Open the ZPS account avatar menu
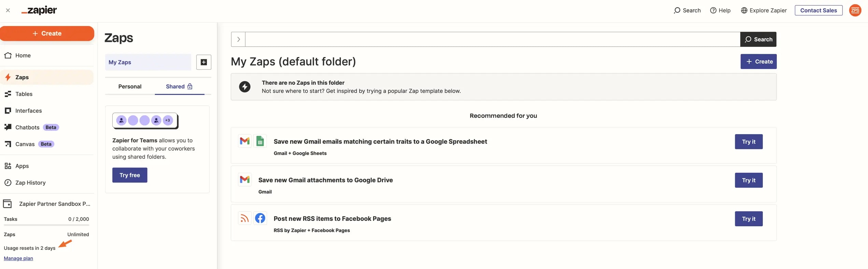The height and width of the screenshot is (269, 868). tap(855, 11)
